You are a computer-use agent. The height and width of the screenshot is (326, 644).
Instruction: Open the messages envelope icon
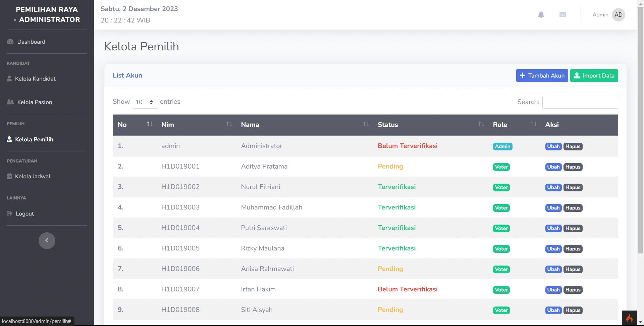tap(563, 15)
